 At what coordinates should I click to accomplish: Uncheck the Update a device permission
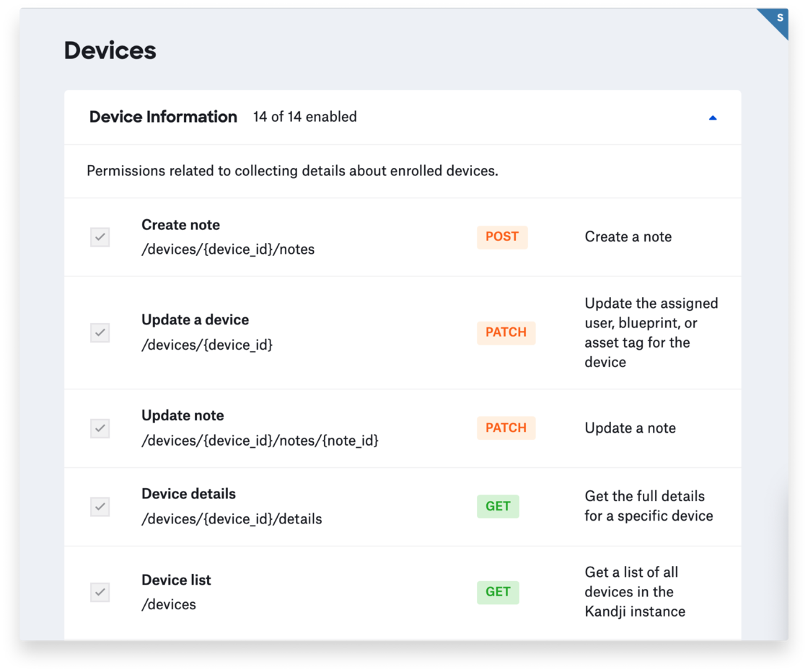(x=100, y=332)
